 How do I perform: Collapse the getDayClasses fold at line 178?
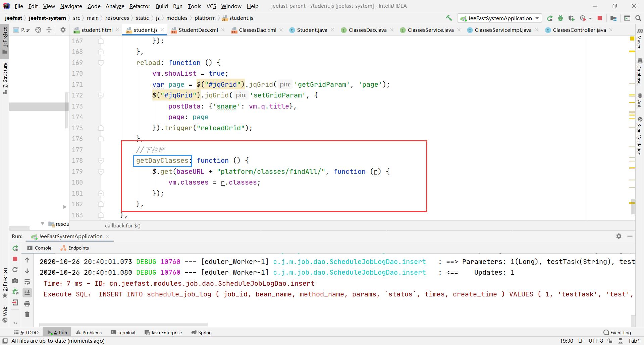point(101,160)
